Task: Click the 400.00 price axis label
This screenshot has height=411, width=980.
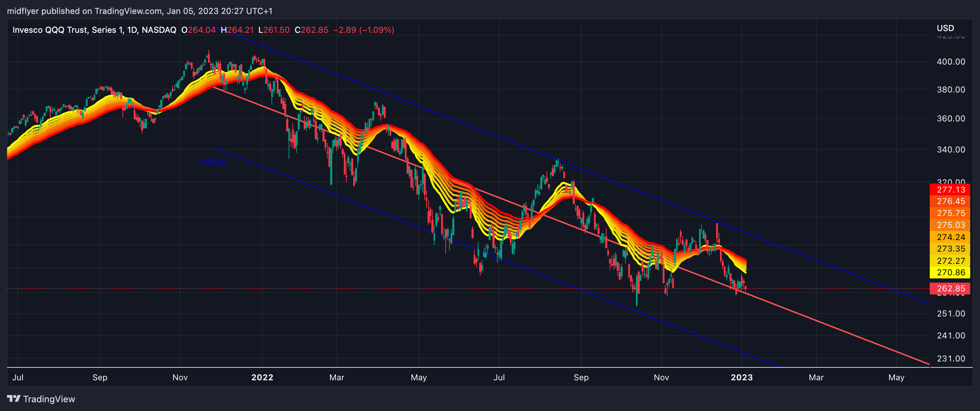Action: pyautogui.click(x=951, y=62)
